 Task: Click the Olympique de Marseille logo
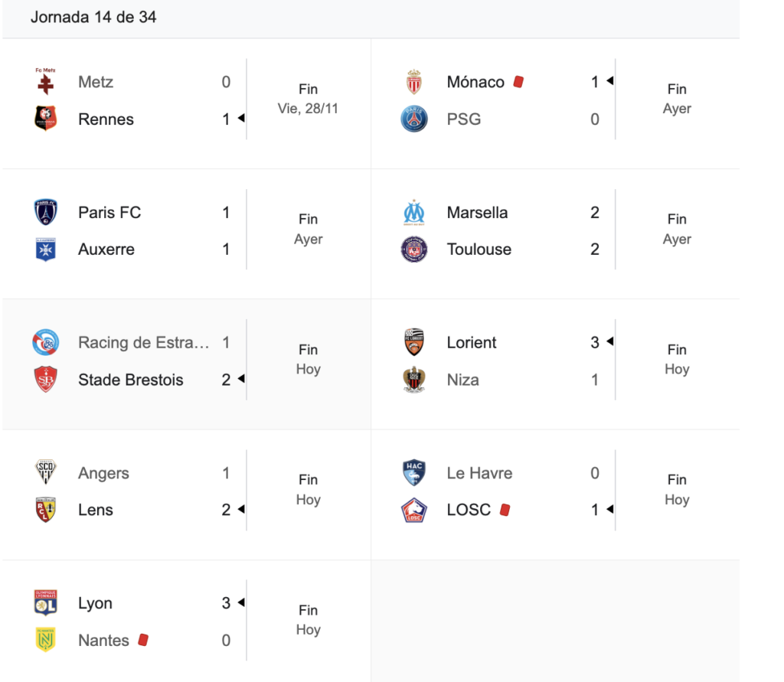tap(414, 212)
